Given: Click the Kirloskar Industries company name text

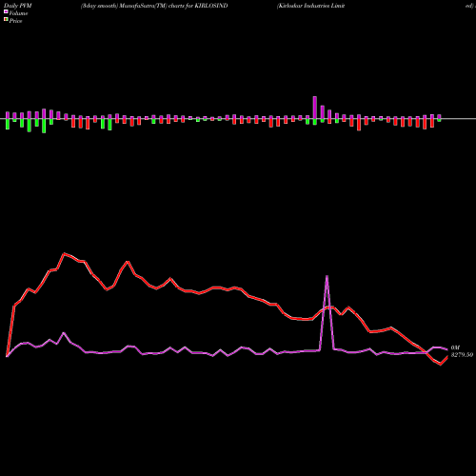Looking at the screenshot, I should (310, 6).
